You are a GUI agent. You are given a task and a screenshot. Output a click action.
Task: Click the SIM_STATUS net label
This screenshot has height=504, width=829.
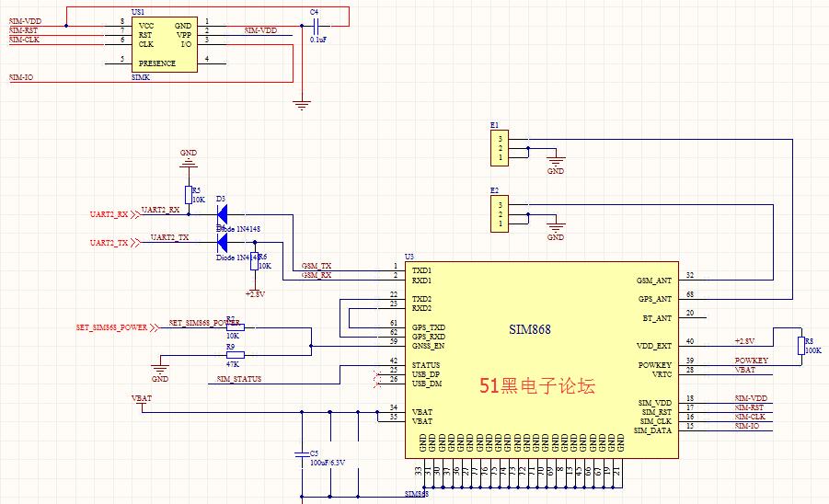[239, 379]
